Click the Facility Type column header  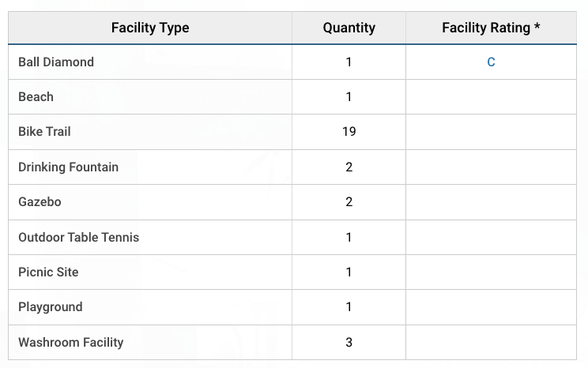coord(150,28)
